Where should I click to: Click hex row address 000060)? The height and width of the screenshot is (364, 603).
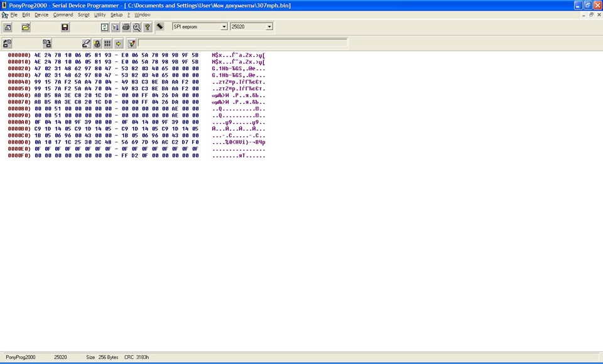click(19, 95)
